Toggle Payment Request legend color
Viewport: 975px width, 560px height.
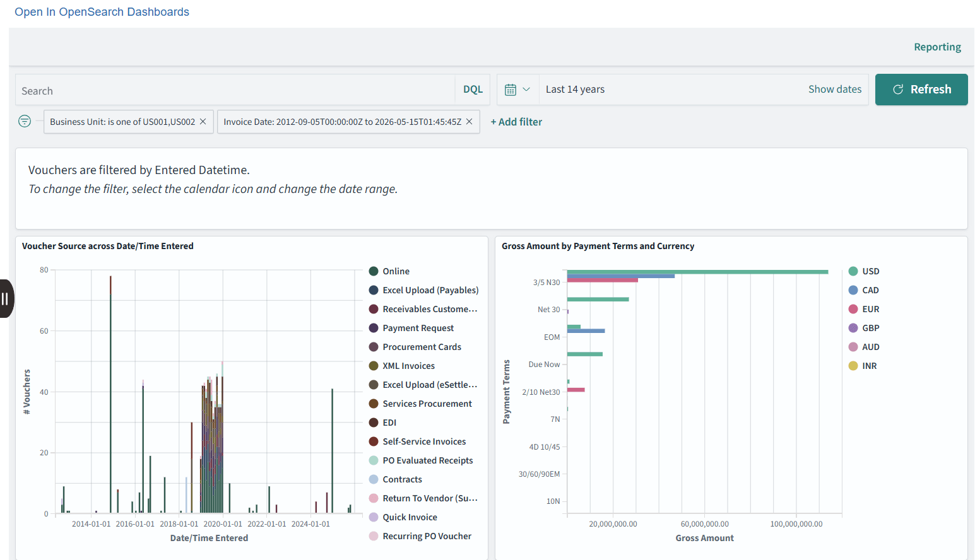click(374, 328)
